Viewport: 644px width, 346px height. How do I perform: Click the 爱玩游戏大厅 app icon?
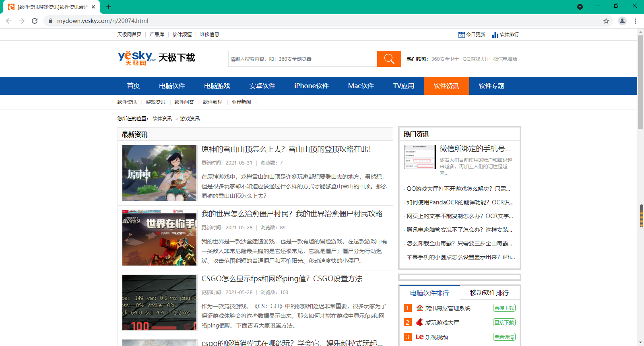[x=420, y=323]
